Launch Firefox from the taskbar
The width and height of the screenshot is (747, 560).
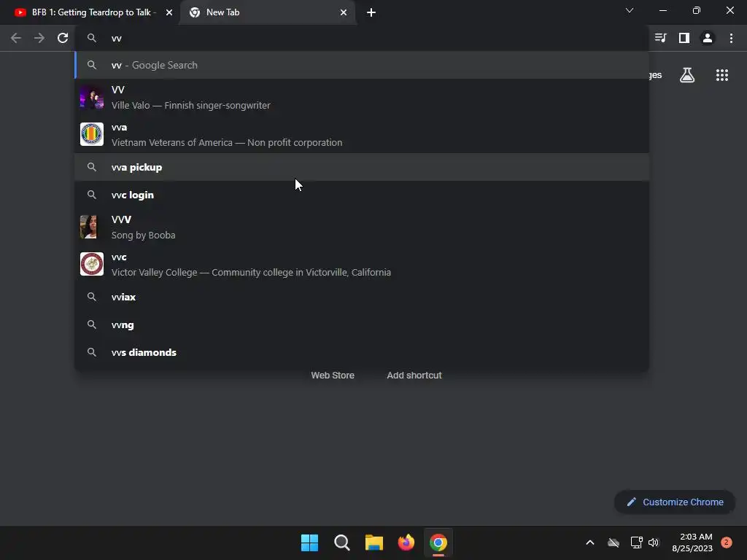click(406, 542)
